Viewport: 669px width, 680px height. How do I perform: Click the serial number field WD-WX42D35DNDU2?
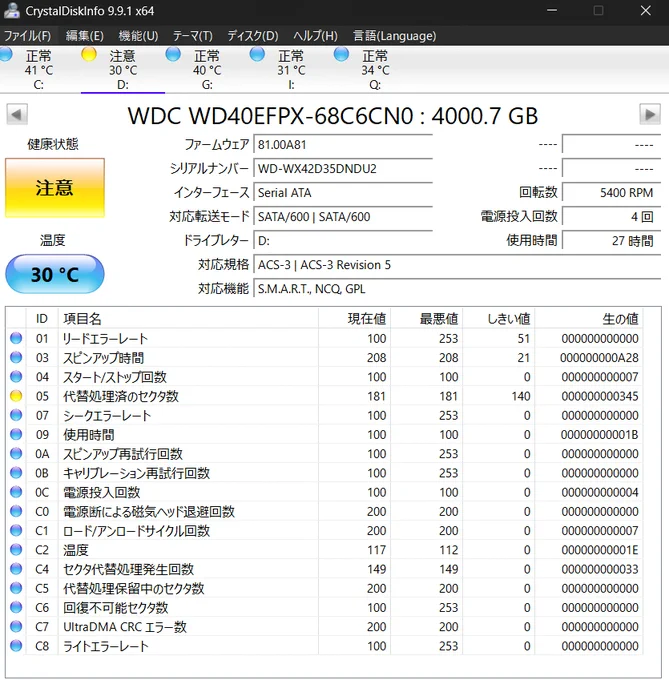click(x=343, y=168)
